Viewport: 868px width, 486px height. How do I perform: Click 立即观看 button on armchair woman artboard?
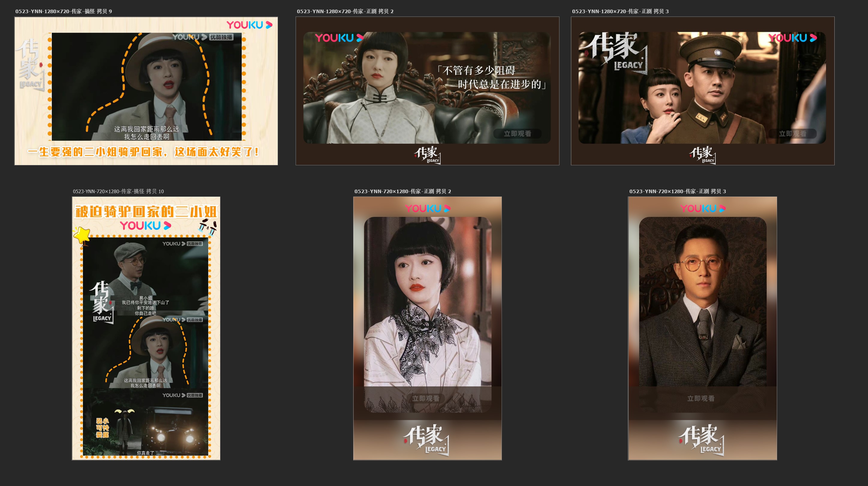point(517,133)
